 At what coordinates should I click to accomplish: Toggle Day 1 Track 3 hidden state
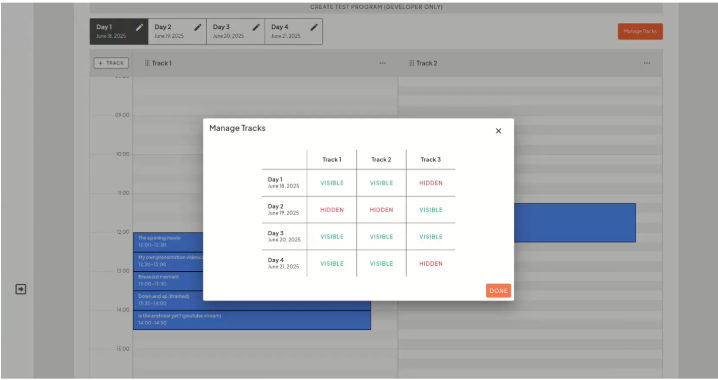click(x=431, y=183)
